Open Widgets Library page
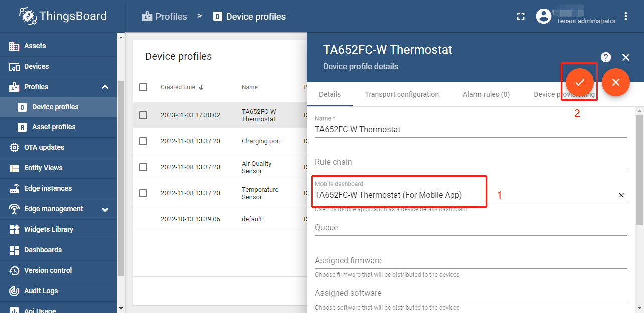The image size is (644, 313). click(58, 229)
